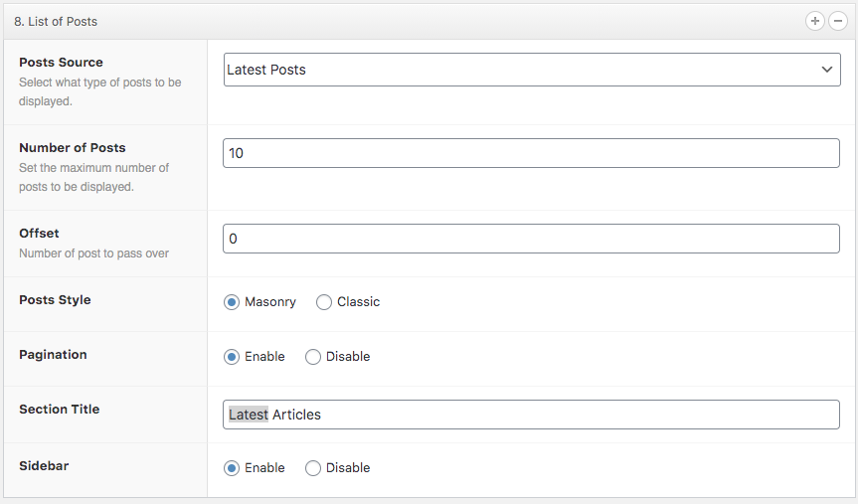Click the dropdown chevron beside Latest Posts
The image size is (858, 504).
pos(827,70)
